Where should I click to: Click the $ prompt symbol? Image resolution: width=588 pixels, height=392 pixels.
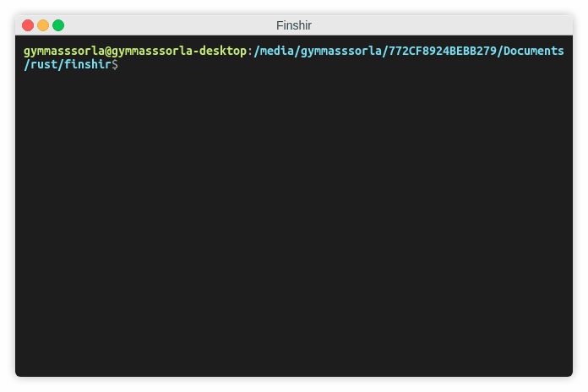coord(115,64)
